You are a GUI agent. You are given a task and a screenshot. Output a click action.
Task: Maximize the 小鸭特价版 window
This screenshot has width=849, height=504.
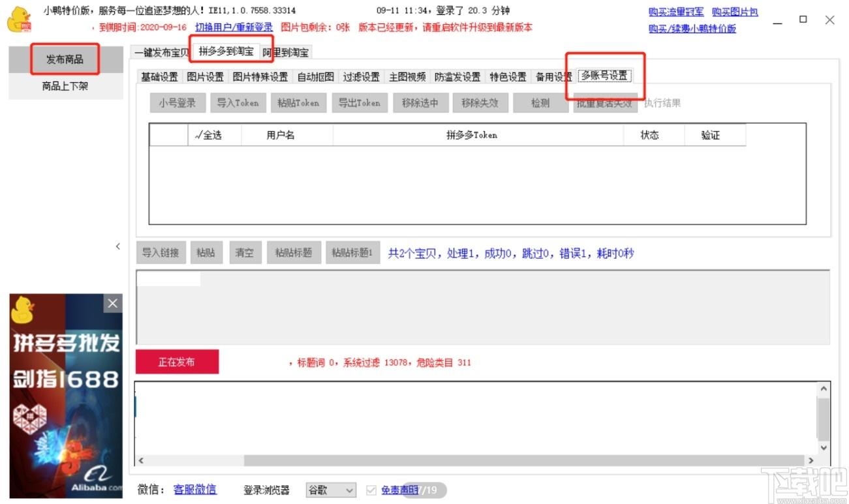click(x=803, y=20)
